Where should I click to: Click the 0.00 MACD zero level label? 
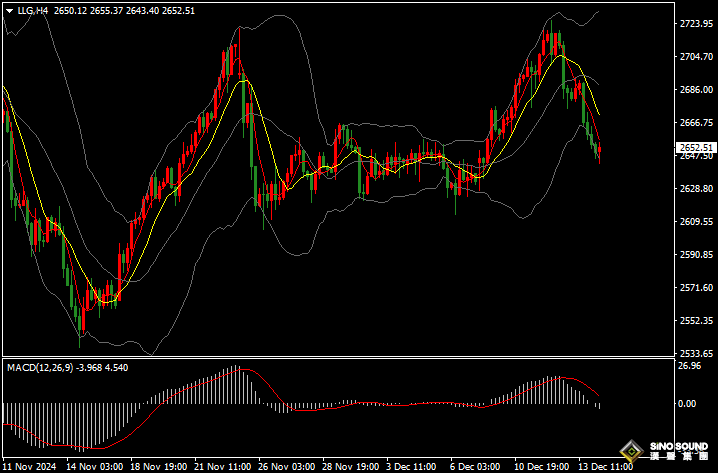pyautogui.click(x=687, y=403)
